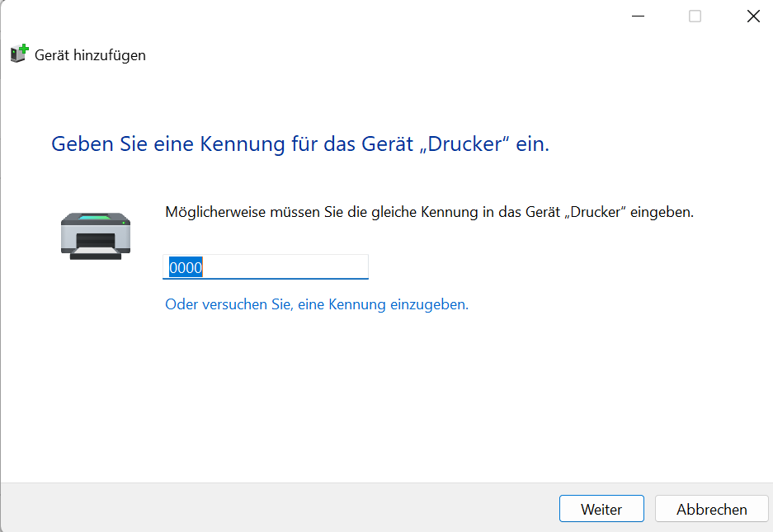773x532 pixels.
Task: Click the large printer device icon
Action: click(x=96, y=236)
